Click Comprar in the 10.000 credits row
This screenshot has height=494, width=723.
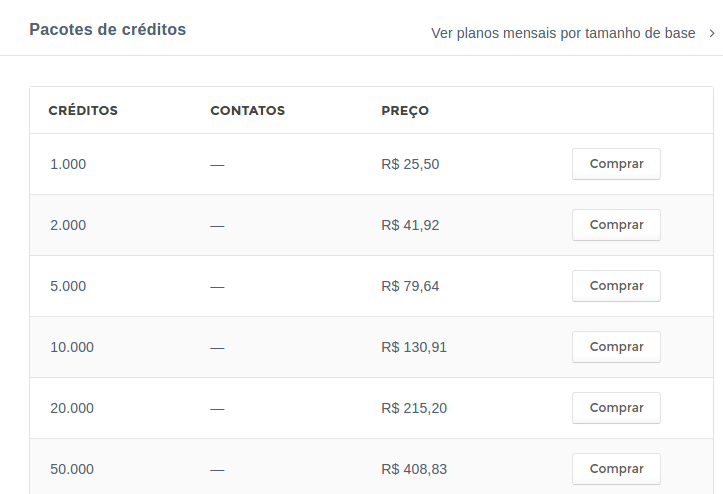coord(616,347)
